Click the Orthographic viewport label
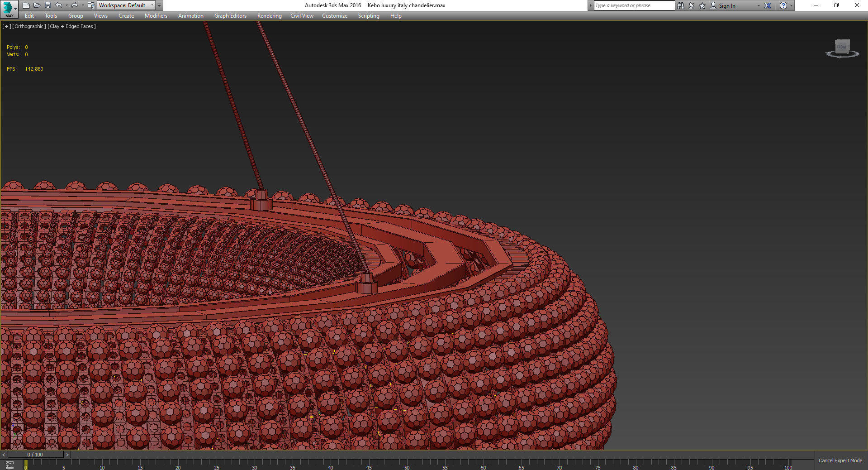868x470 pixels. click(x=29, y=26)
